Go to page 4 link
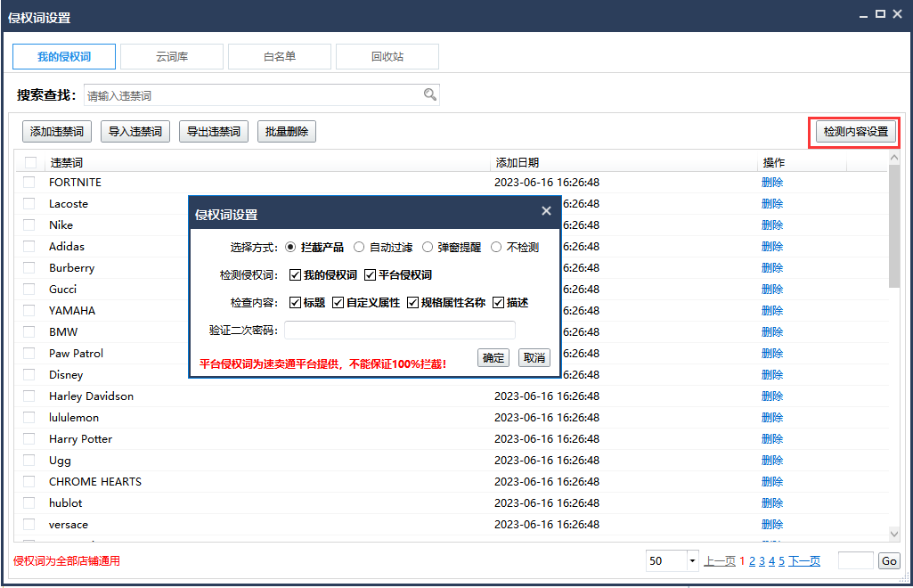This screenshot has height=588, width=913. coord(771,561)
